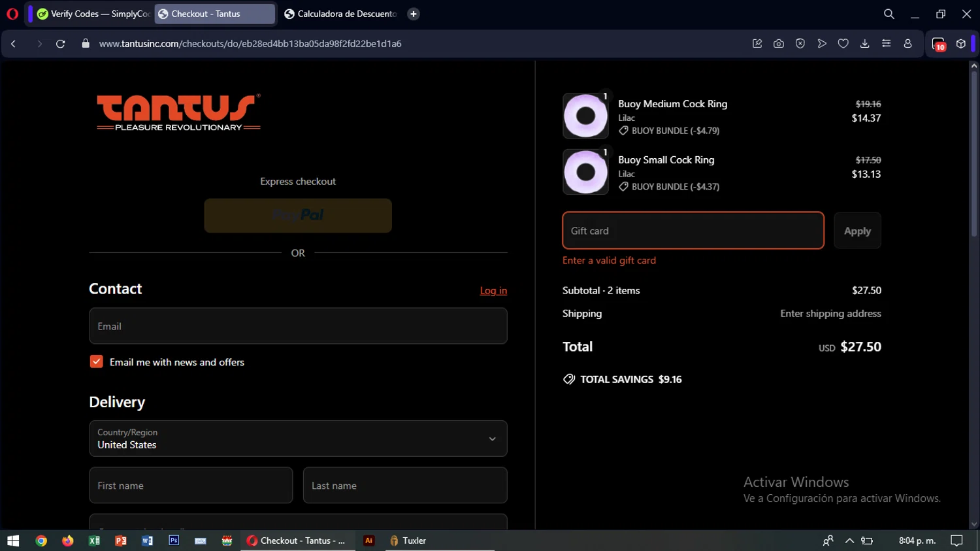Open the profile account icon
The image size is (980, 551).
click(907, 44)
